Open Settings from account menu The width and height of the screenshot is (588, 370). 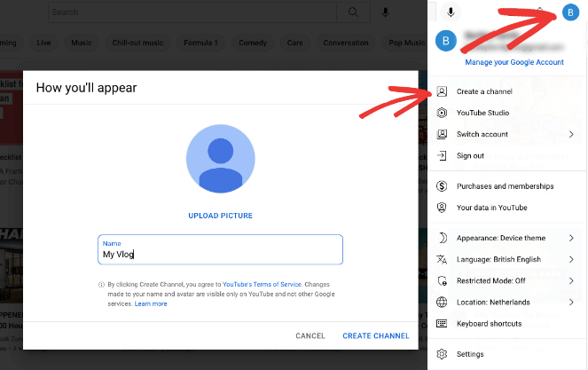point(470,354)
